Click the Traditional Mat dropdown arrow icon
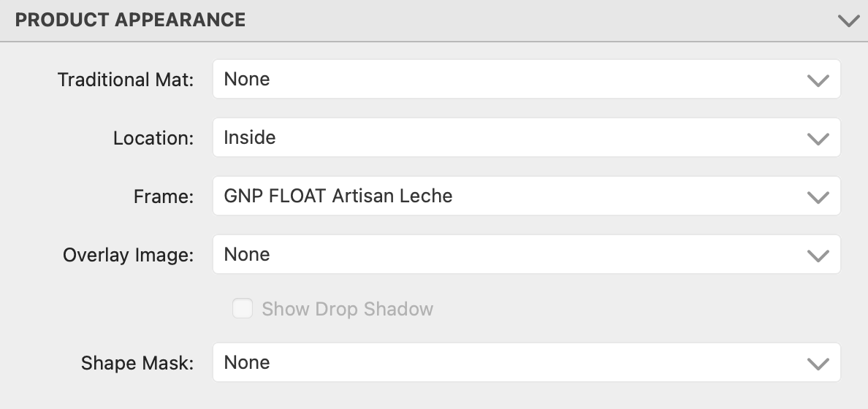 [818, 80]
